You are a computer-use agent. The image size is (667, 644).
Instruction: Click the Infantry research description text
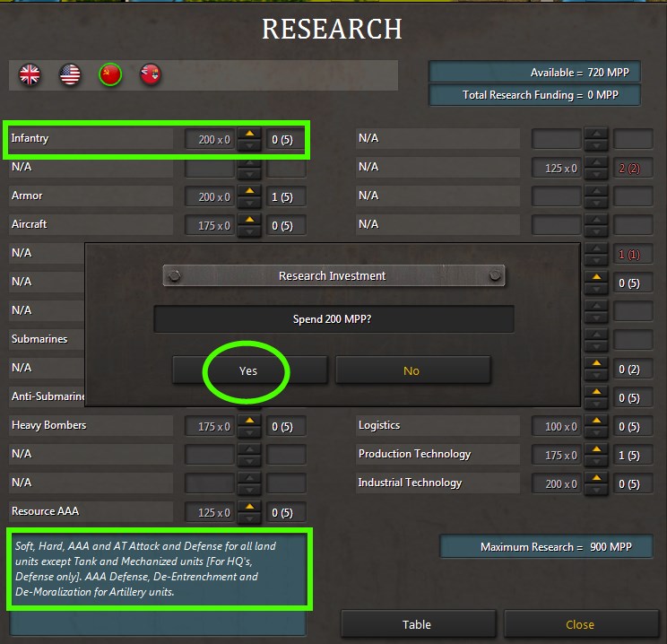point(146,569)
